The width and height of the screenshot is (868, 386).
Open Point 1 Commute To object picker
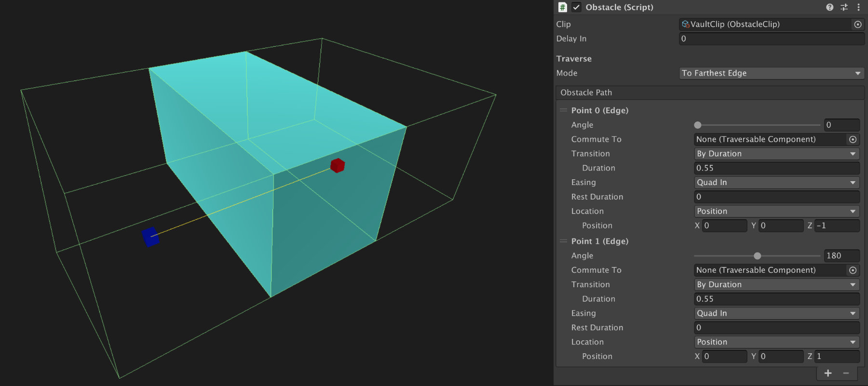pyautogui.click(x=853, y=270)
